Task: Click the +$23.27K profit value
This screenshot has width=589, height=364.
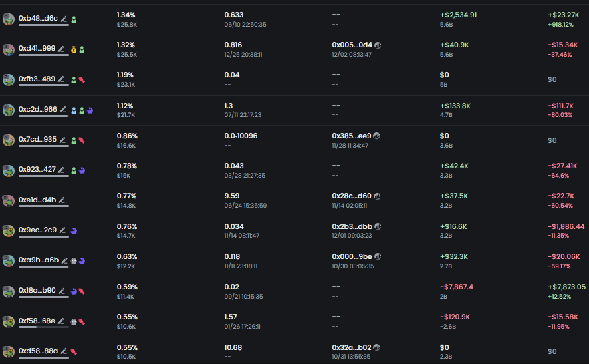Action: tap(562, 15)
